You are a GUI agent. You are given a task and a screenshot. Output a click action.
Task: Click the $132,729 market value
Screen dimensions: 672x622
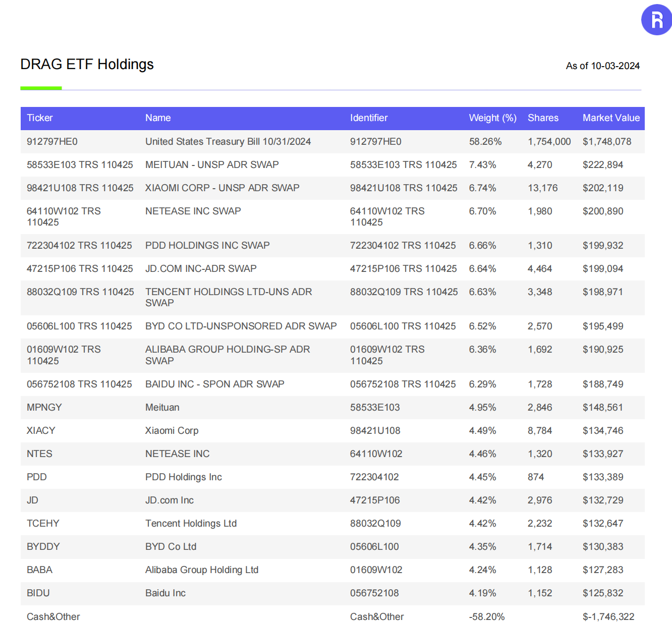click(603, 500)
